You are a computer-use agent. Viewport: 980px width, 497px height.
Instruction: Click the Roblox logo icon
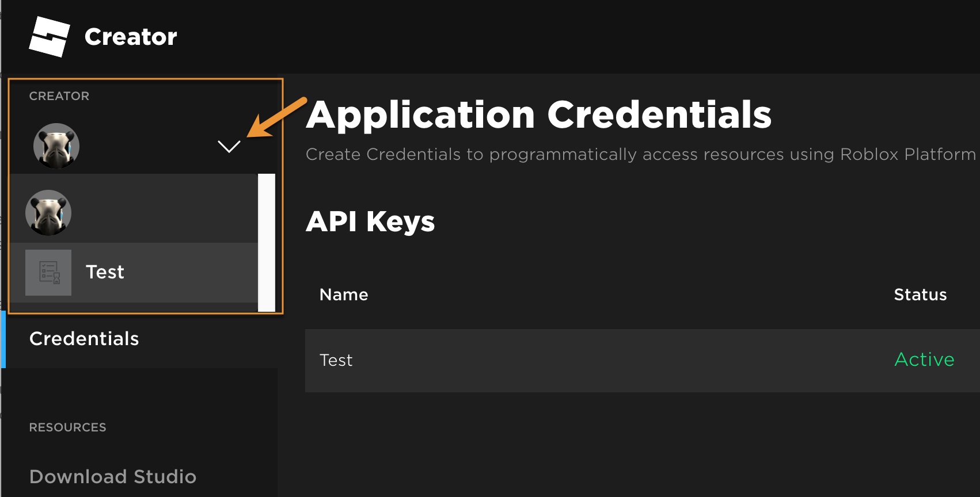[49, 37]
